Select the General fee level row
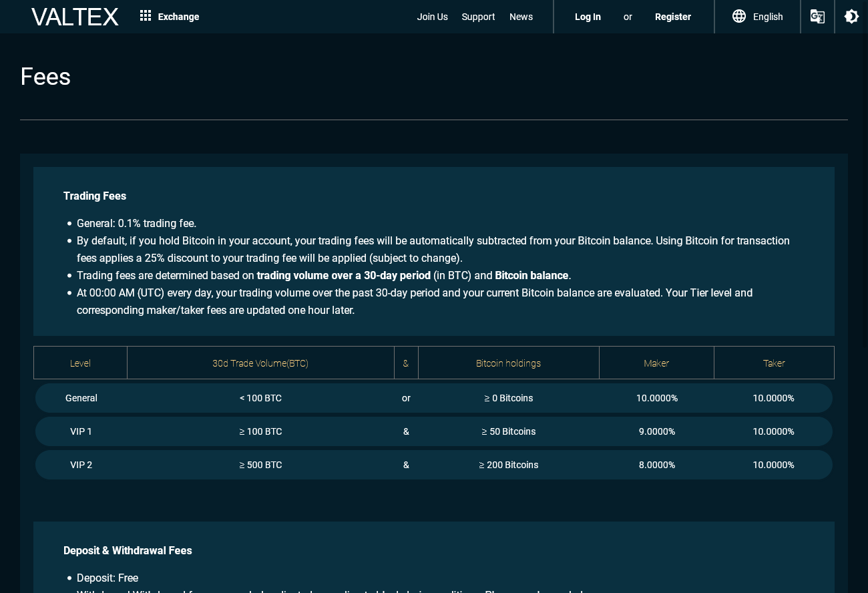Image resolution: width=868 pixels, height=593 pixels. tap(434, 398)
